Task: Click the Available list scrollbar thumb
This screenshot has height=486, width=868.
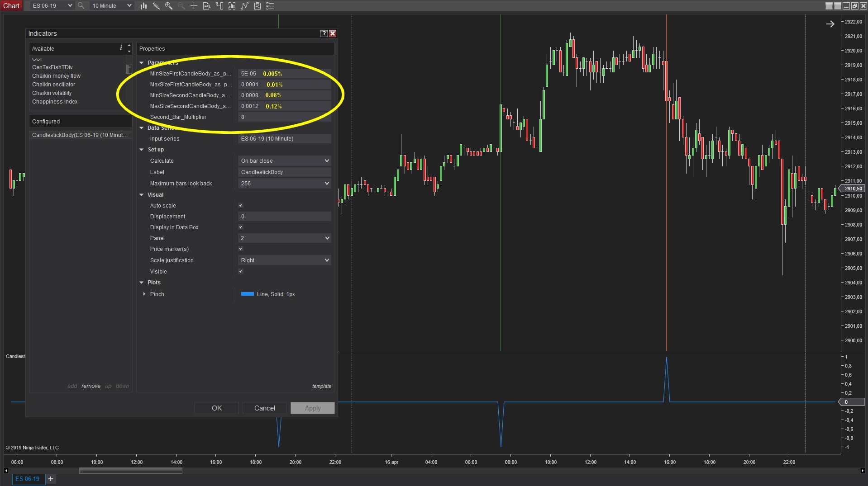Action: pos(129,69)
